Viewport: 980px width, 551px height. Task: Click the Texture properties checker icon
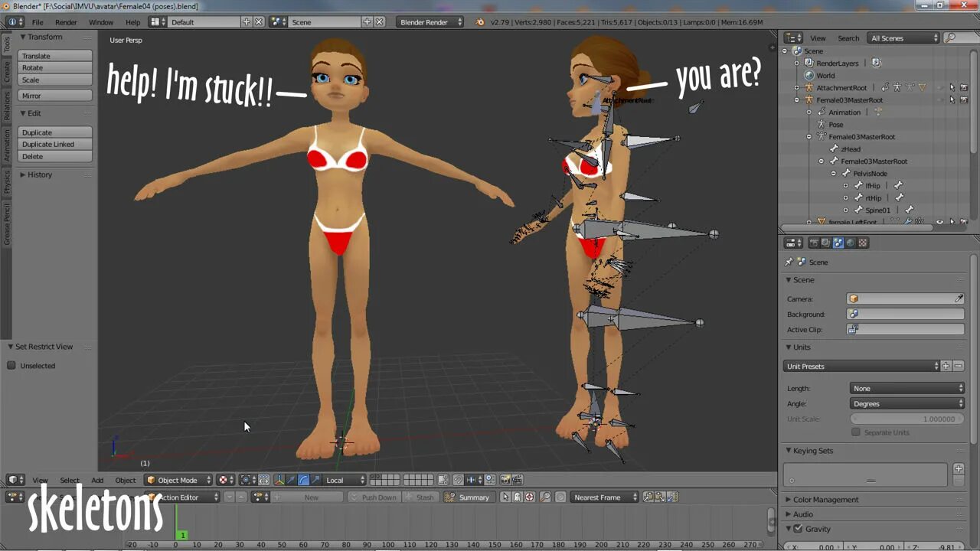(863, 243)
